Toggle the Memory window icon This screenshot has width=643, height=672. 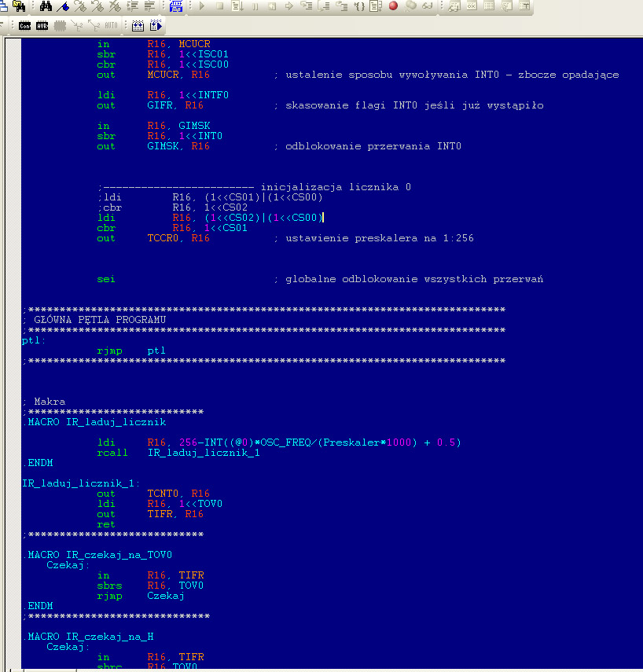point(489,6)
